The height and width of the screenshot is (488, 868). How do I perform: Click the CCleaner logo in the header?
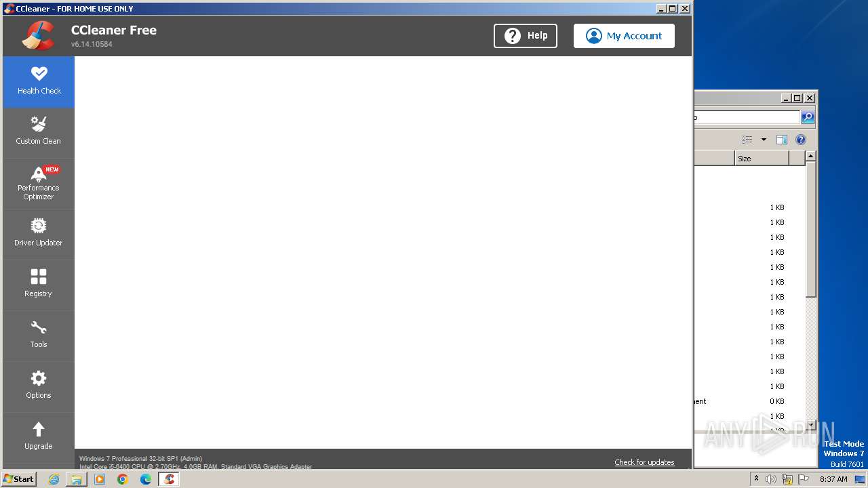pos(38,36)
